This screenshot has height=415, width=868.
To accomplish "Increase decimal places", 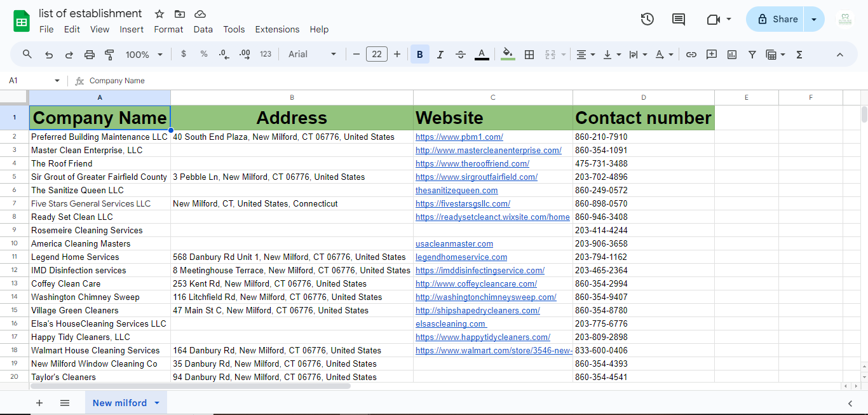I will click(245, 55).
